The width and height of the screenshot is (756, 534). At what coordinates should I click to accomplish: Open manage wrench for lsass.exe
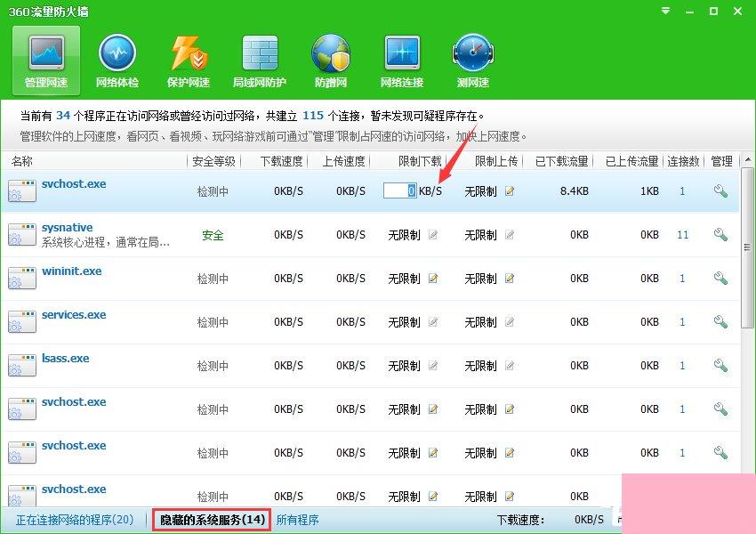(x=720, y=366)
